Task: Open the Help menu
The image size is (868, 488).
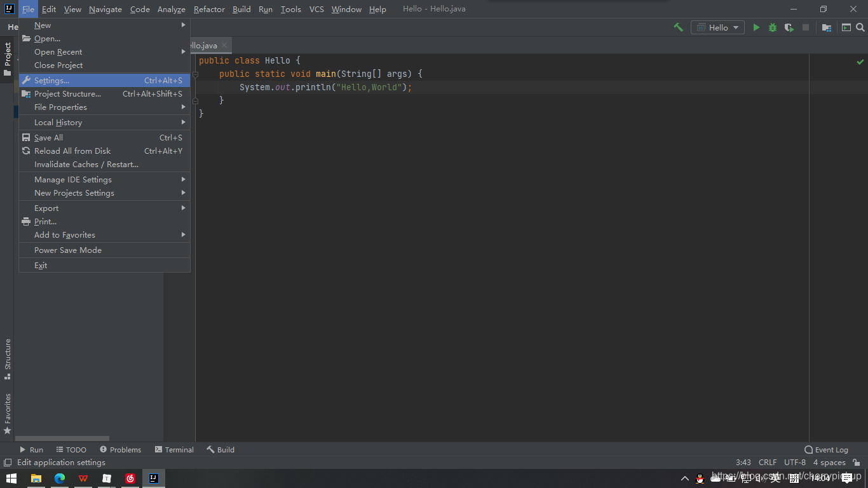Action: 377,10
